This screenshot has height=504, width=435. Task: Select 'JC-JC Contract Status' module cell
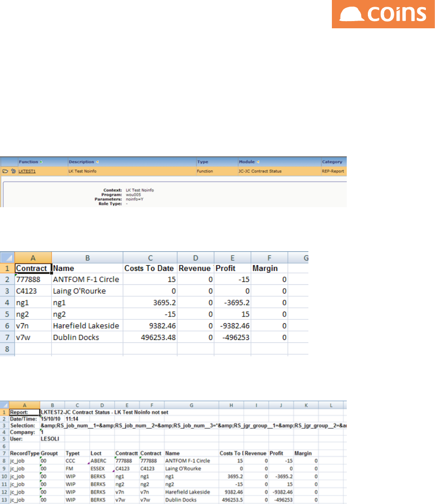260,171
